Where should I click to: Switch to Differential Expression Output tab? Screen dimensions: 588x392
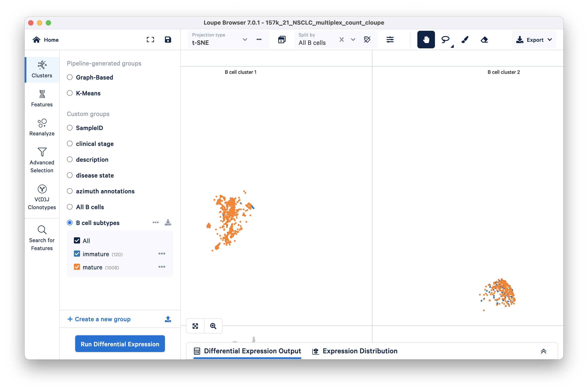(x=247, y=351)
